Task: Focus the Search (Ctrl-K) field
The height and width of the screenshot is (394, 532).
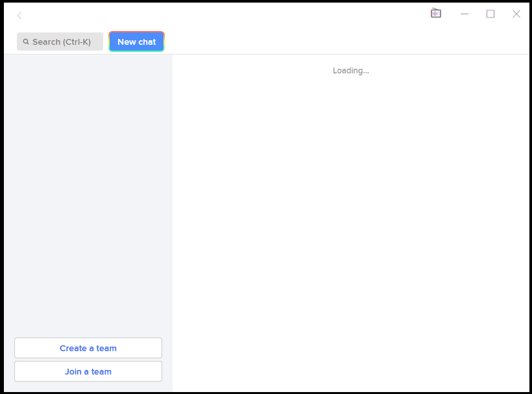Action: point(60,42)
